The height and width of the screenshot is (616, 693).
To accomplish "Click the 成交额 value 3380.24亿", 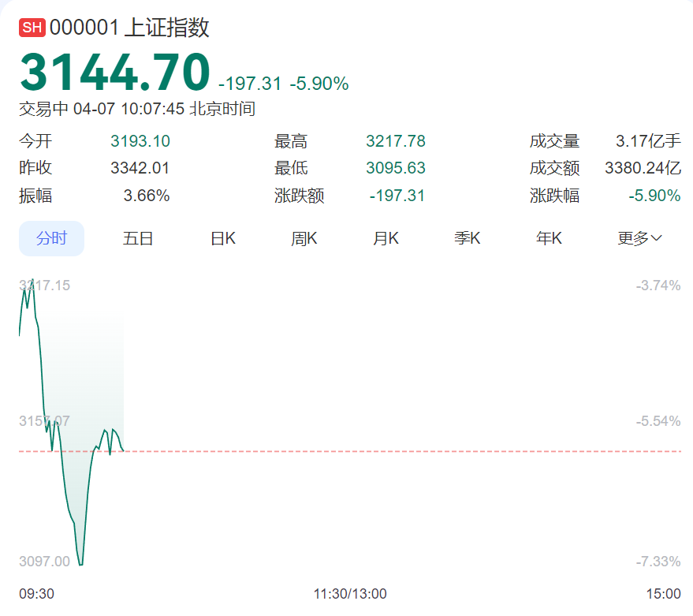I will 643,169.
